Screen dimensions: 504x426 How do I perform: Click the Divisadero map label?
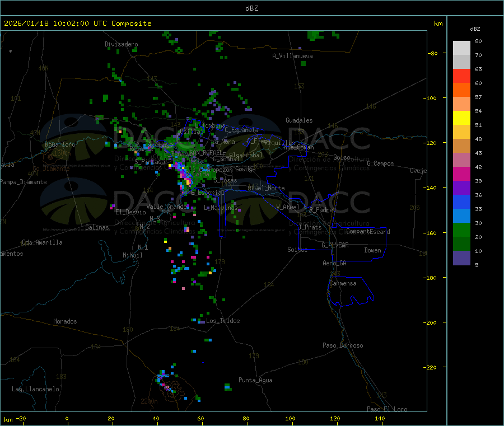[121, 44]
